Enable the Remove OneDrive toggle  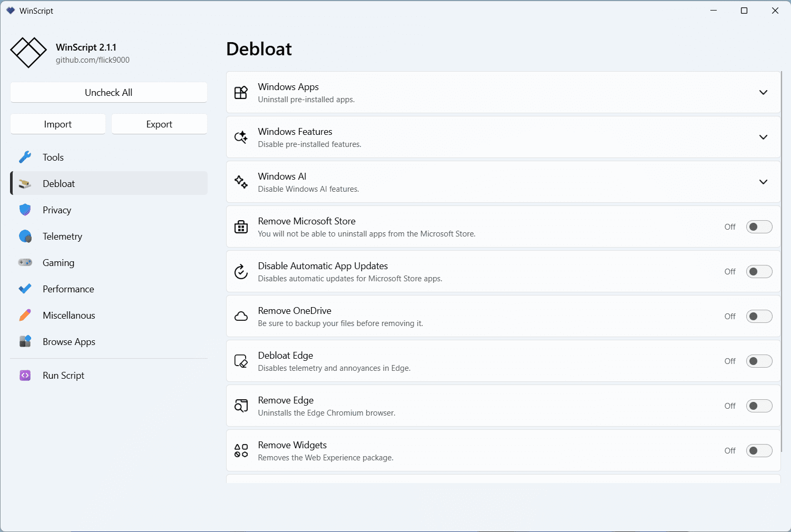pos(759,316)
